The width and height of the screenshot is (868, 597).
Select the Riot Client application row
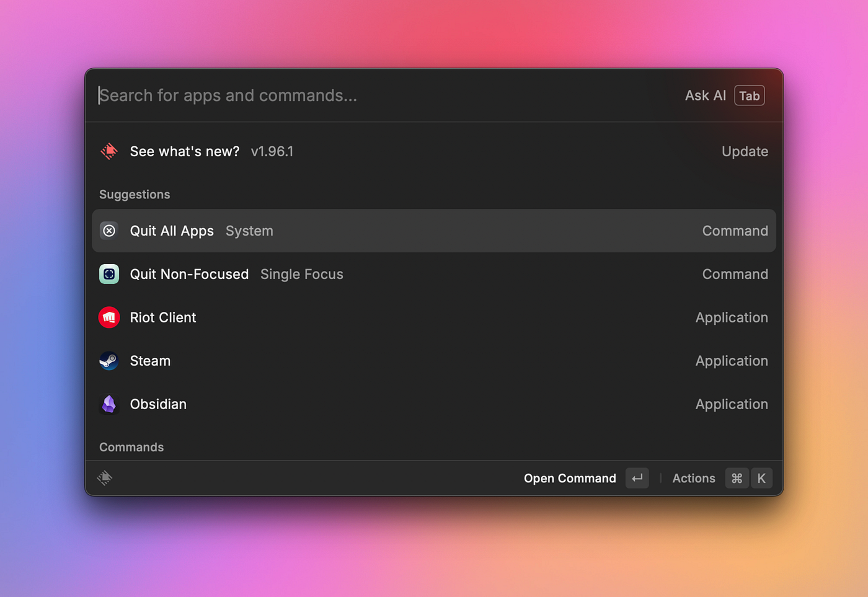coord(434,317)
